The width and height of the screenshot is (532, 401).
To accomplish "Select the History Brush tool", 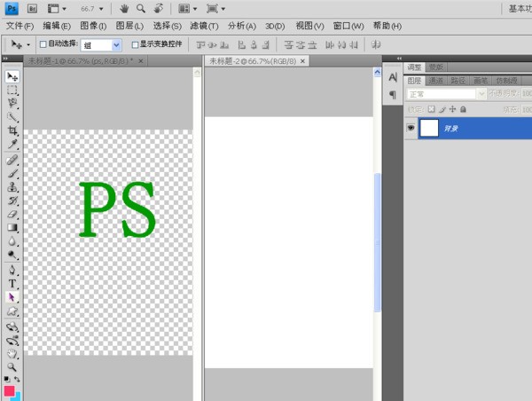I will click(x=12, y=200).
